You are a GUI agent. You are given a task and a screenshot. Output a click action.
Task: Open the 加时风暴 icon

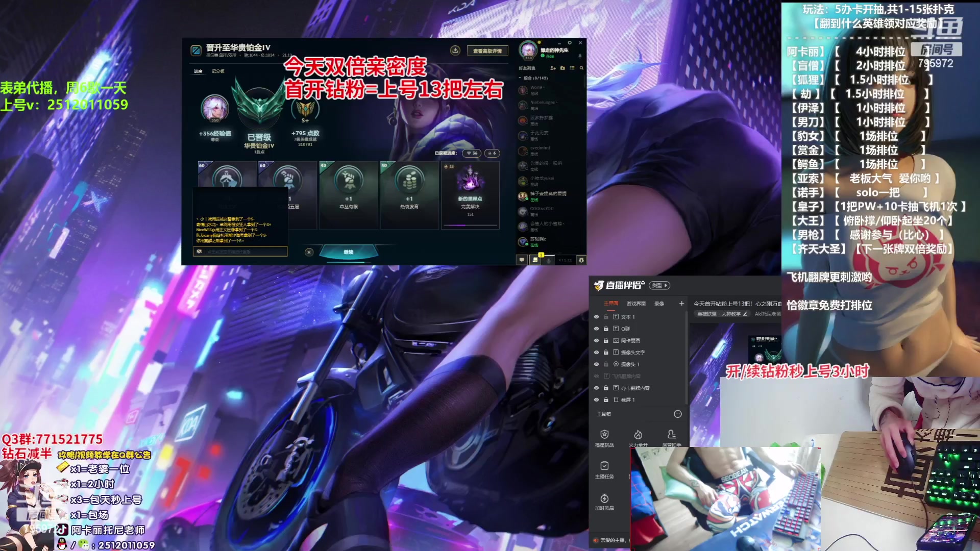click(604, 498)
